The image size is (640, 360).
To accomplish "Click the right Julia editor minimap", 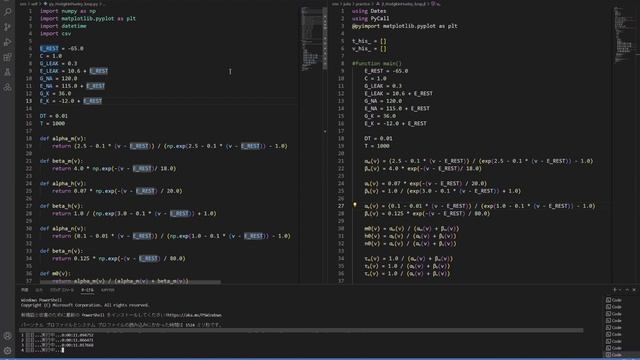I will (624, 35).
